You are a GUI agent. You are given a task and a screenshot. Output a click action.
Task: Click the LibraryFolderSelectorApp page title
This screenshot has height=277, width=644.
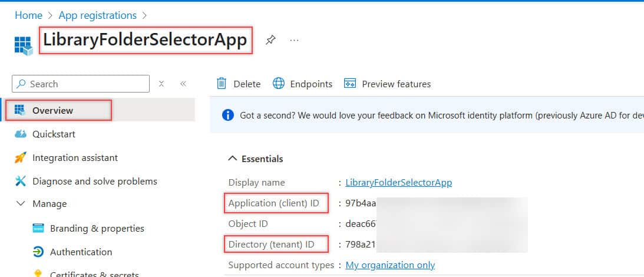point(145,40)
